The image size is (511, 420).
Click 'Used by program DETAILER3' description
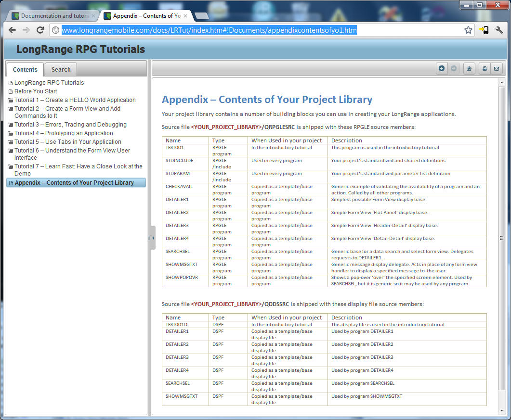(x=362, y=357)
